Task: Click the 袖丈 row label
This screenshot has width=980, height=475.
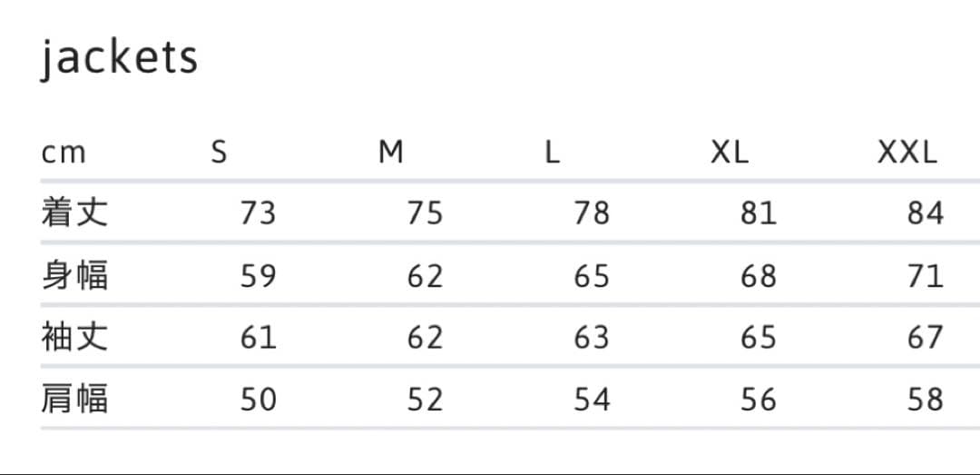Action: click(x=74, y=337)
